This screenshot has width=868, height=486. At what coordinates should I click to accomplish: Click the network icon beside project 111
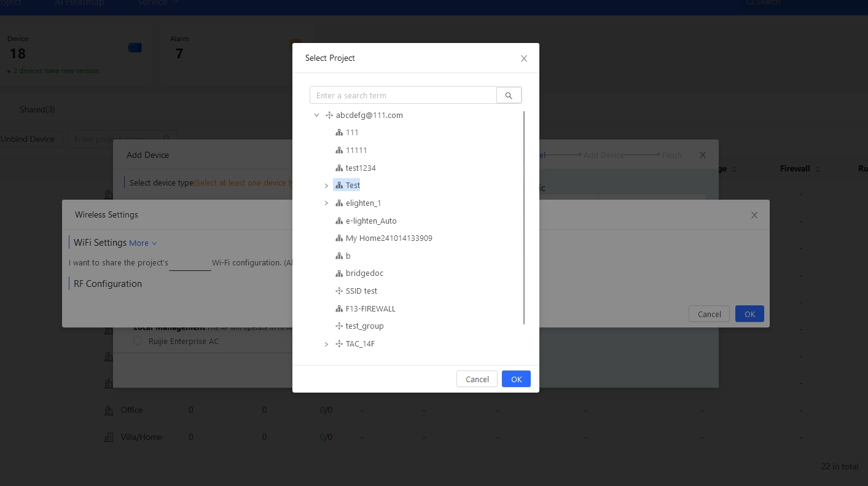click(339, 133)
